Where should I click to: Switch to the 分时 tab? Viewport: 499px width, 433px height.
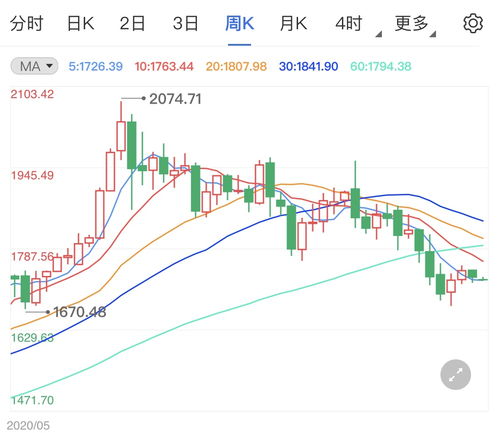pyautogui.click(x=26, y=24)
